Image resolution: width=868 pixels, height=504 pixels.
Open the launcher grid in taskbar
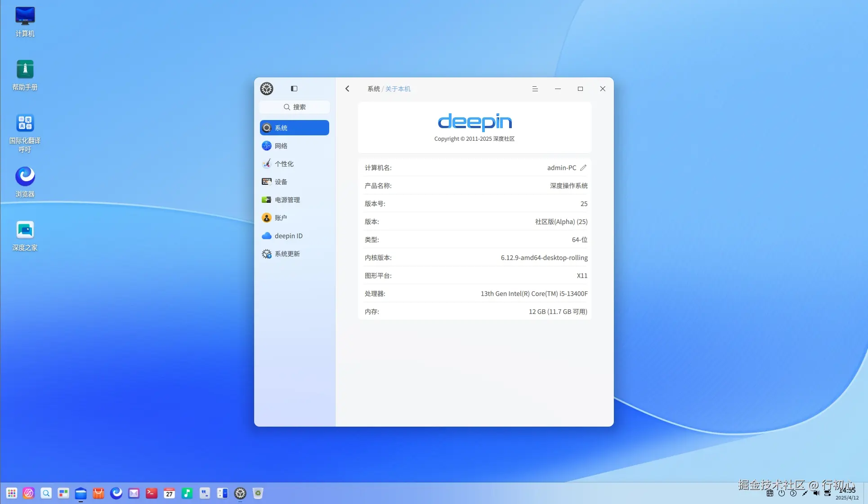click(12, 493)
